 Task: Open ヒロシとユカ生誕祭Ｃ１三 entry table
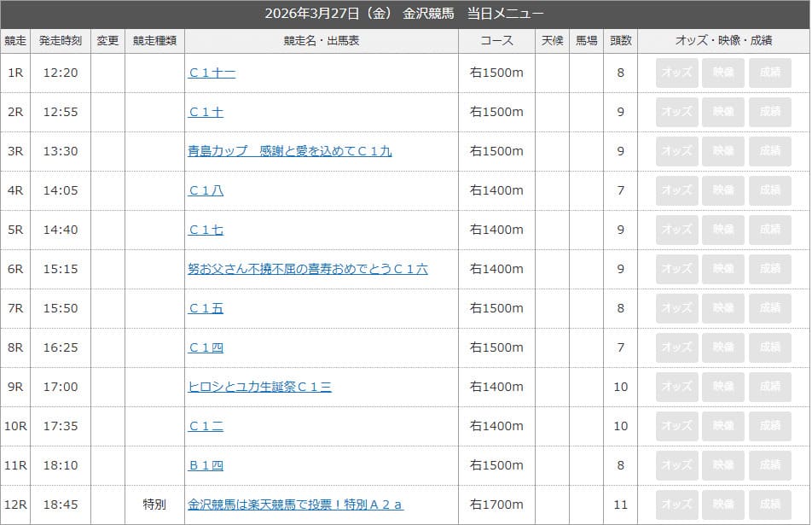[259, 387]
